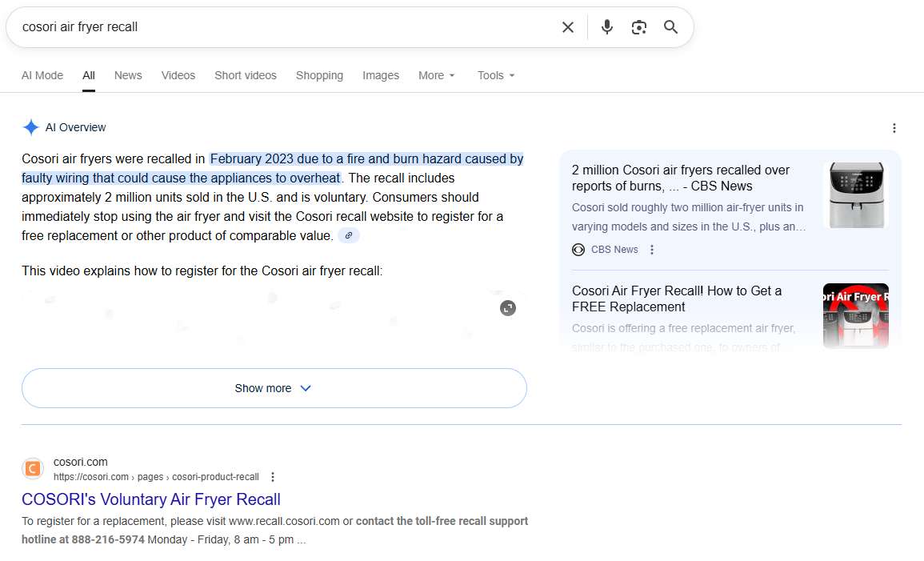Click the cosori.com orange favicon
This screenshot has height=561, width=924.
[33, 469]
